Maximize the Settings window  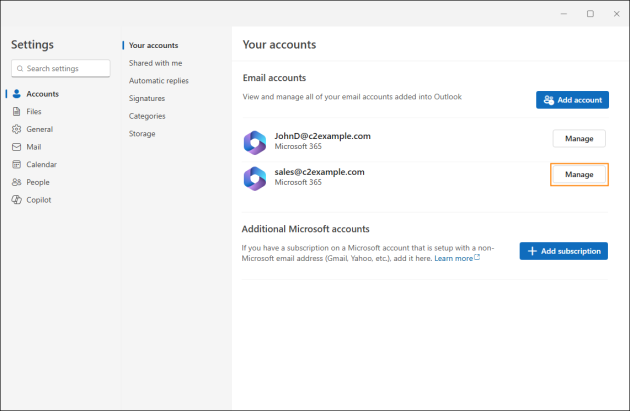(590, 14)
